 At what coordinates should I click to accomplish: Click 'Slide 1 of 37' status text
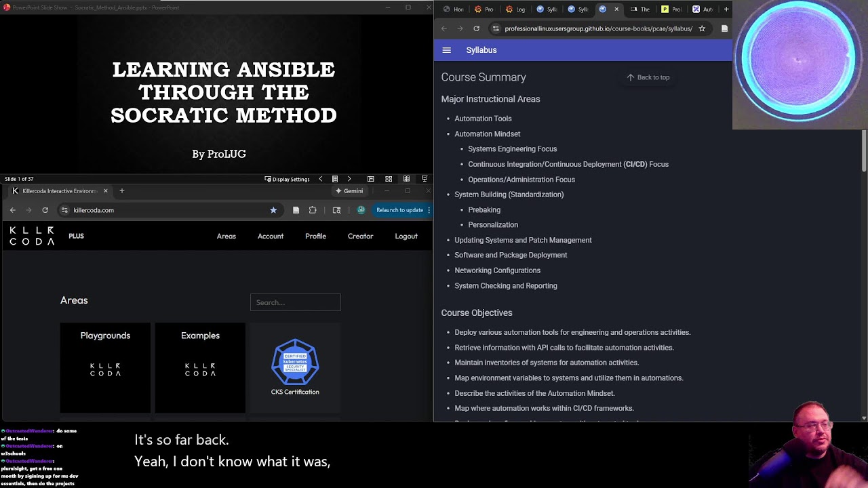(x=19, y=179)
